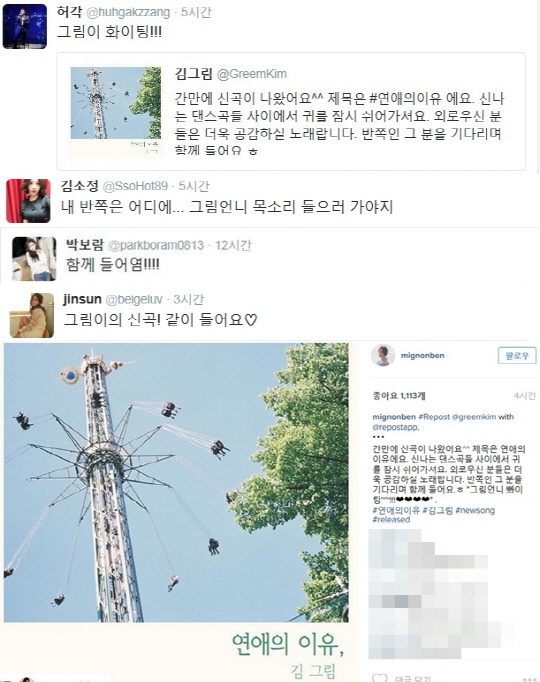Open the Instagram swing ride photo
This screenshot has height=682, width=540.
coord(176,482)
